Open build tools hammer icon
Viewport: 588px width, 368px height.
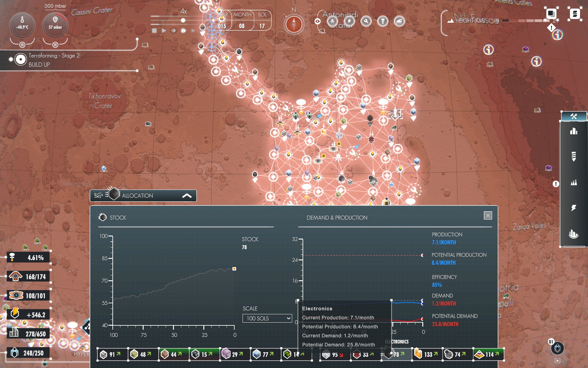click(x=574, y=116)
